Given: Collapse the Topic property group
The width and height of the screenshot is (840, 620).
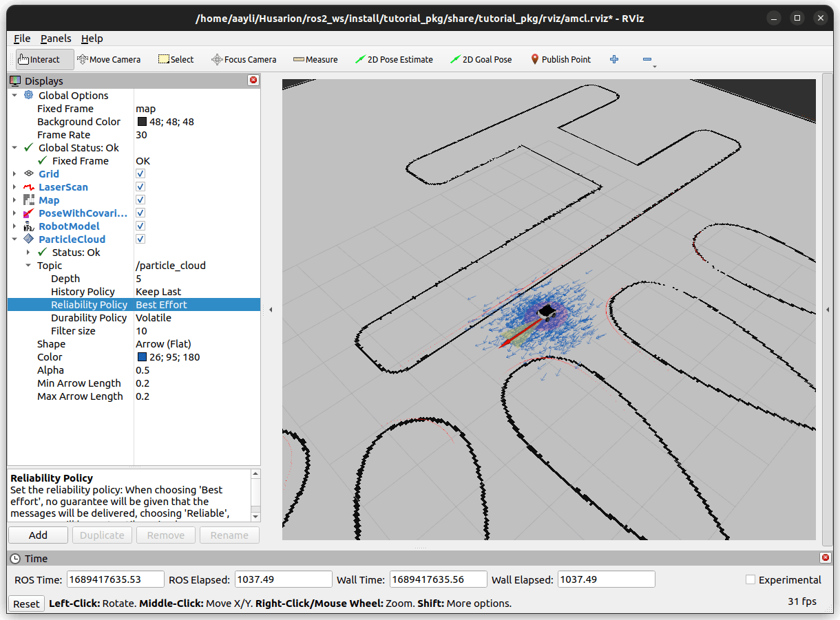Looking at the screenshot, I should pos(28,266).
